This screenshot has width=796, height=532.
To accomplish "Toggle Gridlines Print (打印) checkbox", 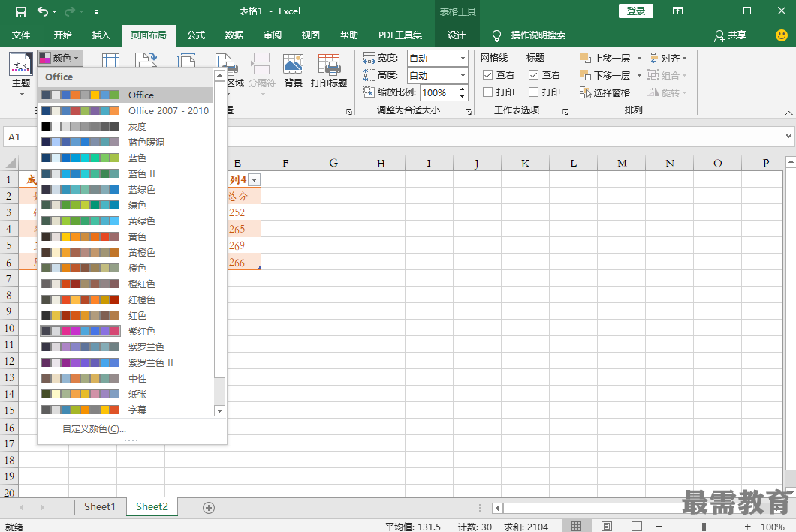I will (x=488, y=92).
